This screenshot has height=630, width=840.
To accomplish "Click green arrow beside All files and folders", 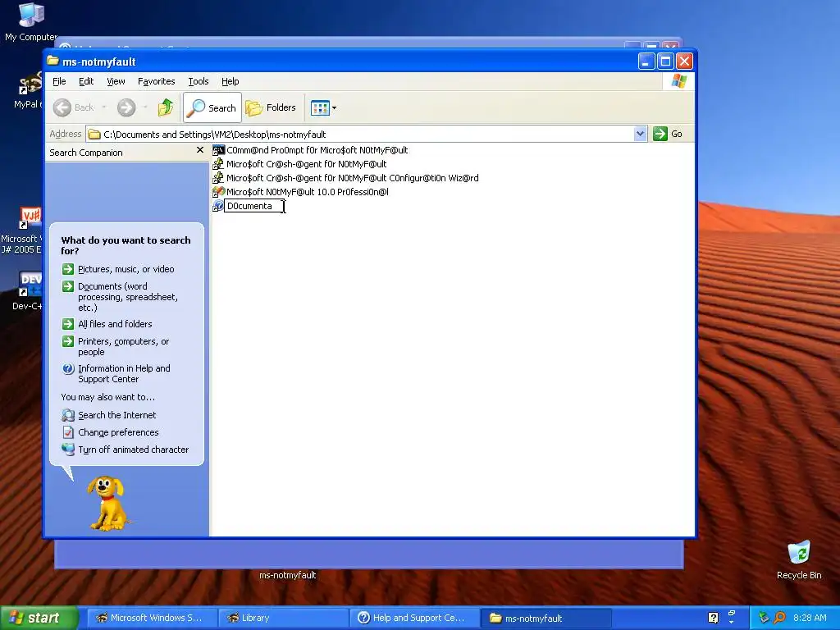I will coord(68,324).
